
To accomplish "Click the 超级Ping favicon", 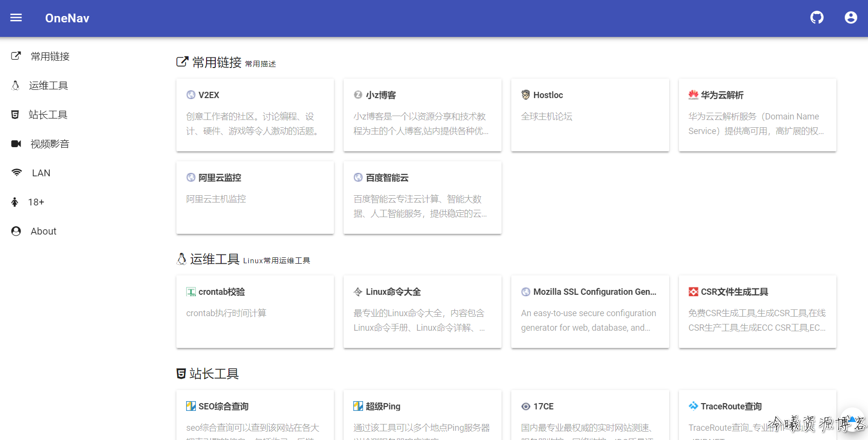I will [358, 406].
